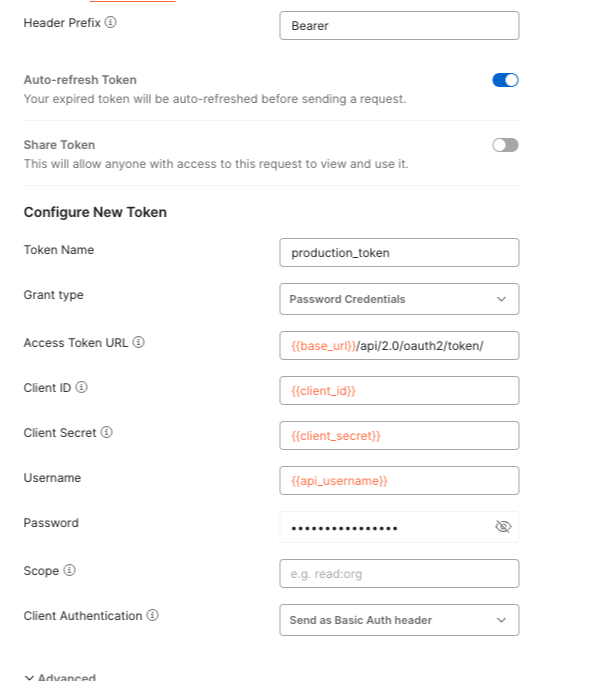601x681 pixels.
Task: Click the Client Secret input field
Action: pyautogui.click(x=399, y=436)
